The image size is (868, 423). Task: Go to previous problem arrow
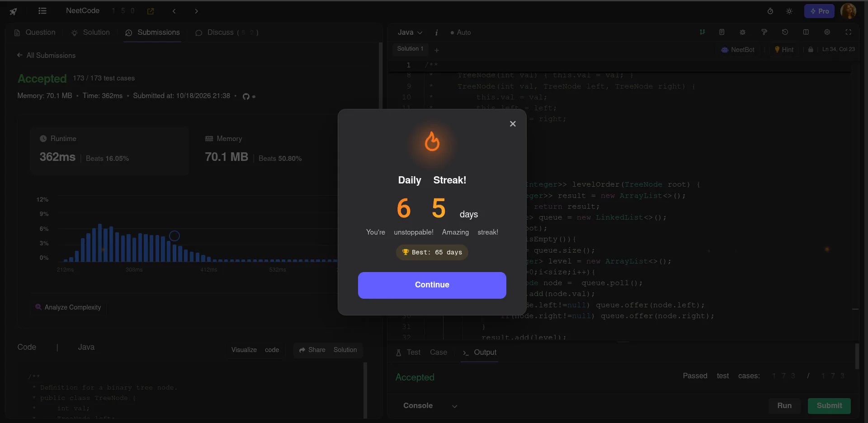[174, 11]
